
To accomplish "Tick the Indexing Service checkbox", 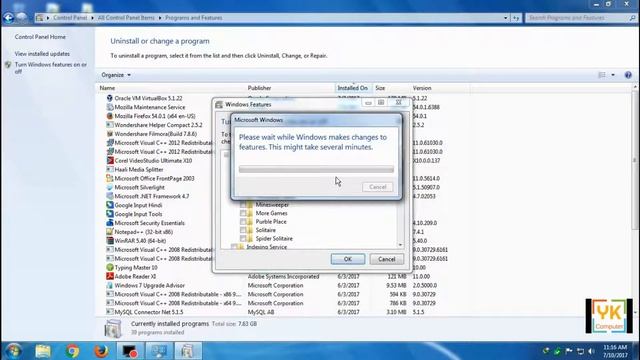I will pyautogui.click(x=234, y=247).
